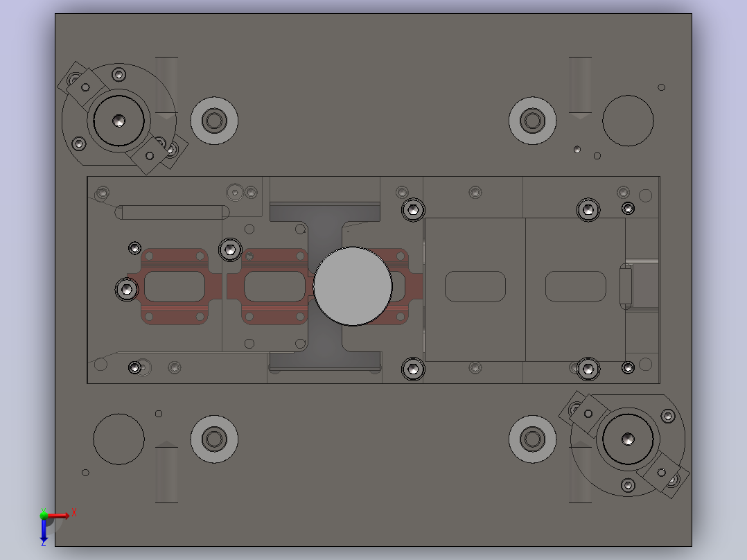Select the dark I-shaped plate behind the disc
The width and height of the screenshot is (747, 560).
(325, 286)
